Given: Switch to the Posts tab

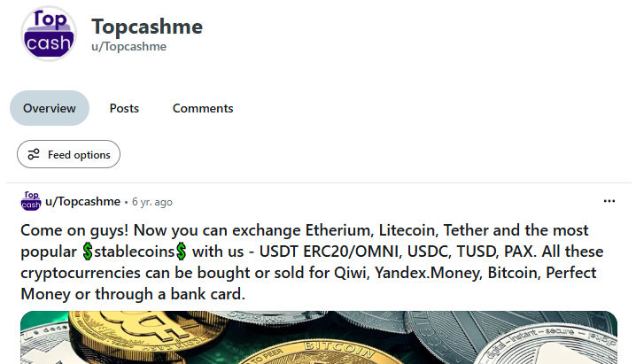Looking at the screenshot, I should click(124, 108).
